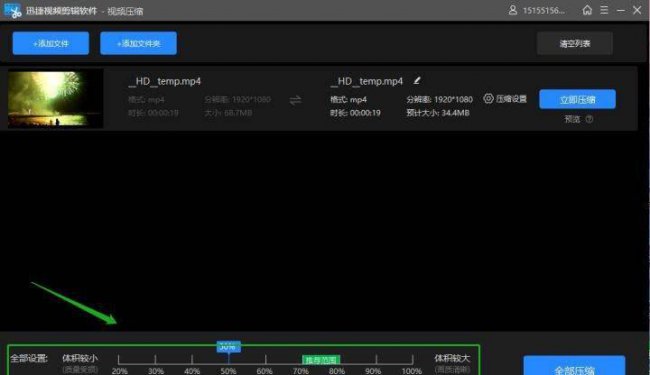Viewport: 650px width, 375px height.
Task: Set compression slider to 20% tick
Action: (x=119, y=360)
